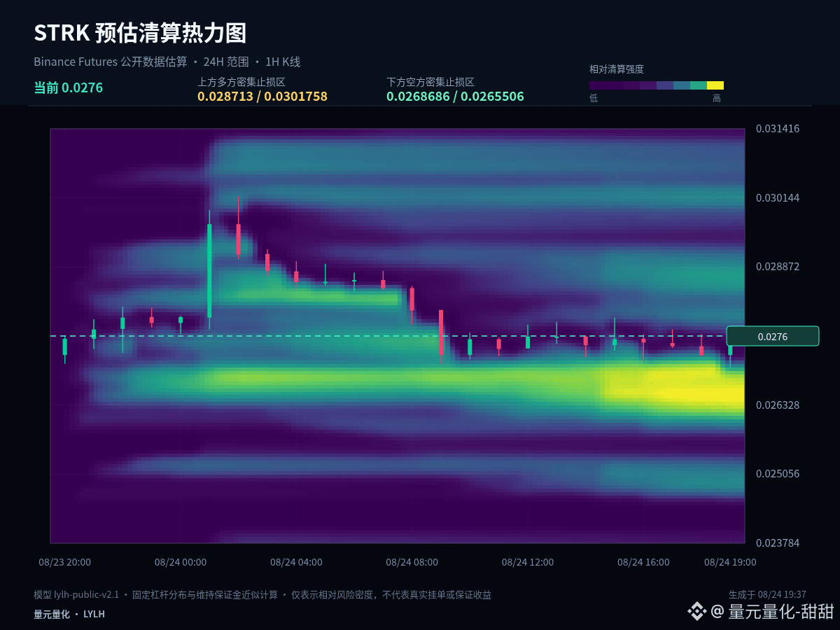
Task: Click the 模型 lylh-public-v2.1 footer disclaimer text
Action: (262, 595)
